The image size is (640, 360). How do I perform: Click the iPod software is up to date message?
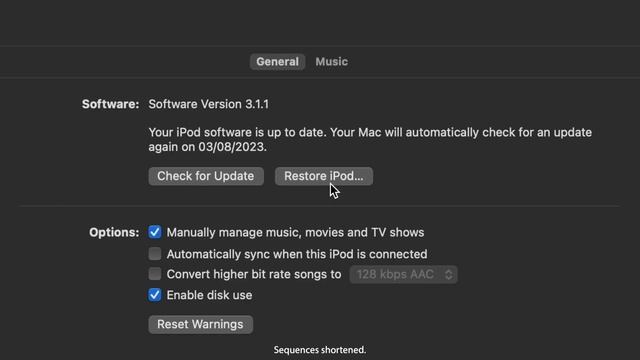point(370,140)
